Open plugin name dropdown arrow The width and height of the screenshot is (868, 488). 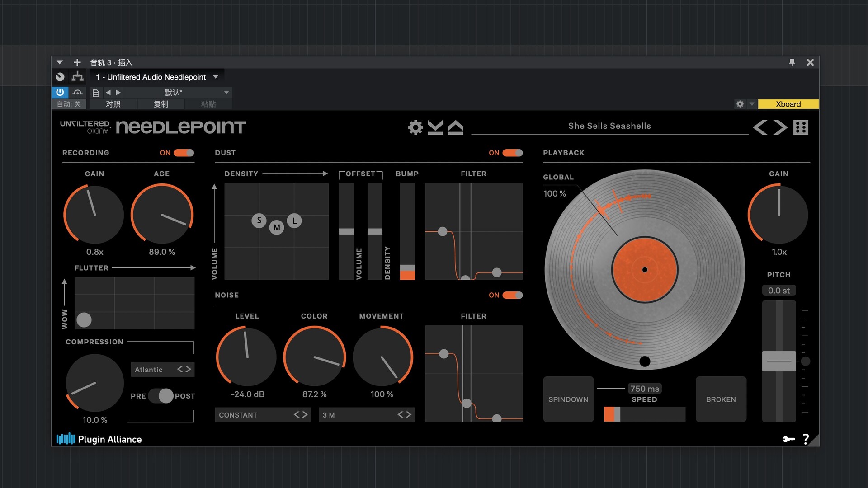(x=216, y=77)
